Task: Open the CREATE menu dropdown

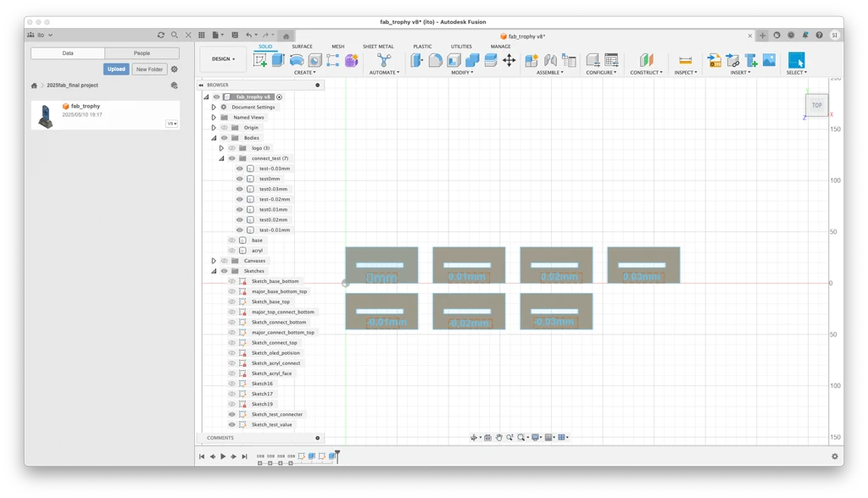Action: click(304, 73)
